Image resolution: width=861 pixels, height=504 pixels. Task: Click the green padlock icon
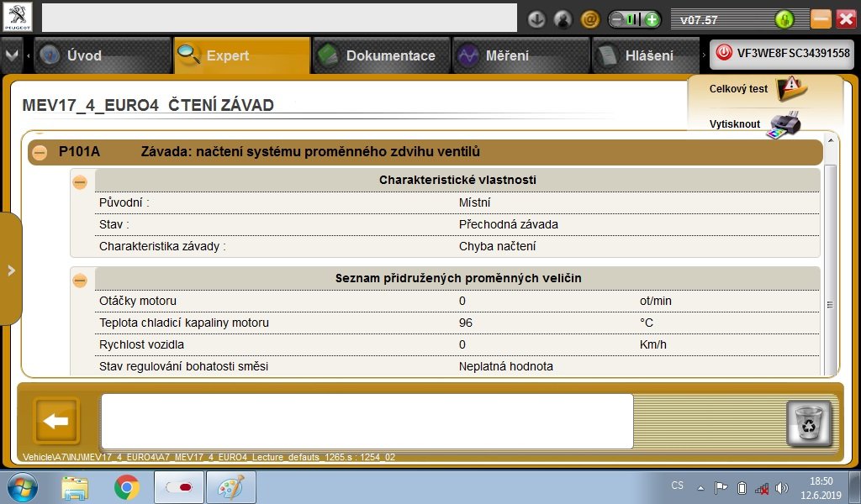click(x=784, y=20)
